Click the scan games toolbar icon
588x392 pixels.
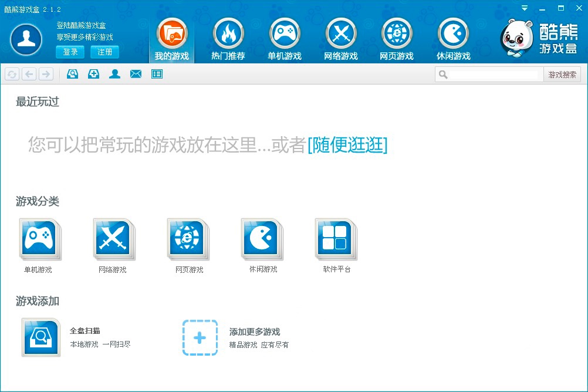[x=72, y=74]
